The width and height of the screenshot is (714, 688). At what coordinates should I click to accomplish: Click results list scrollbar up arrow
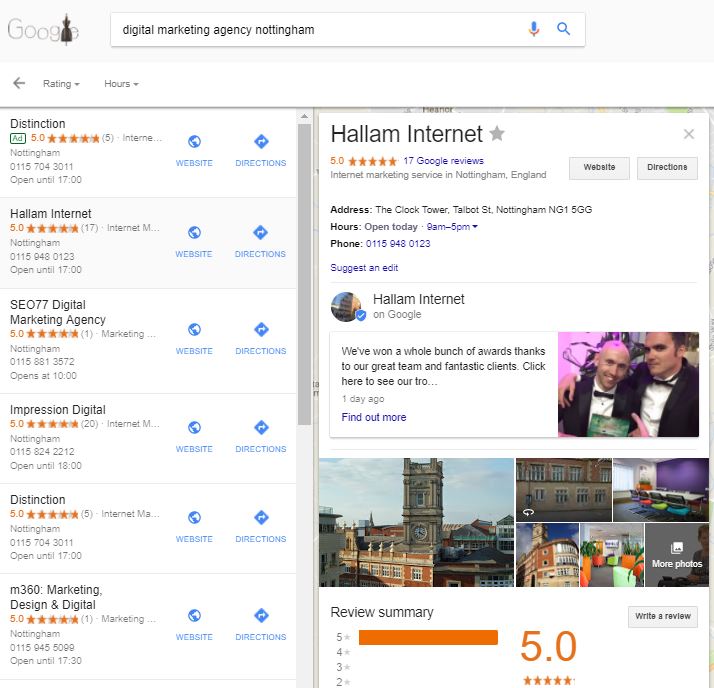click(304, 117)
